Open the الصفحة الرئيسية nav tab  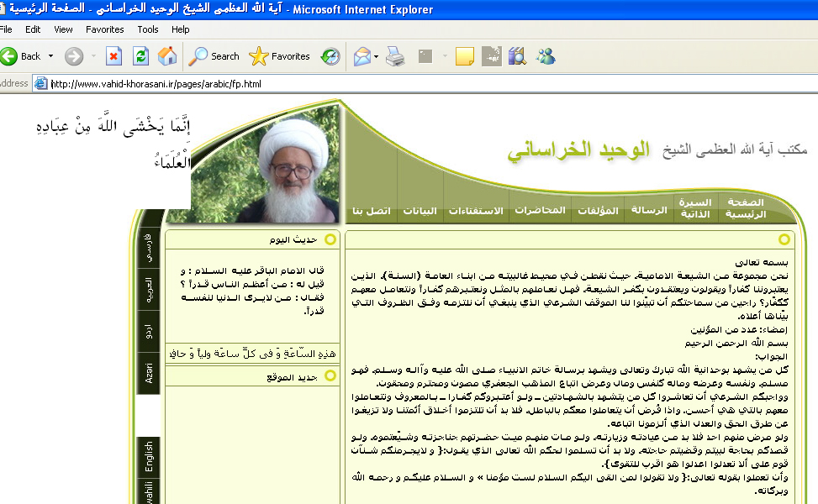746,208
